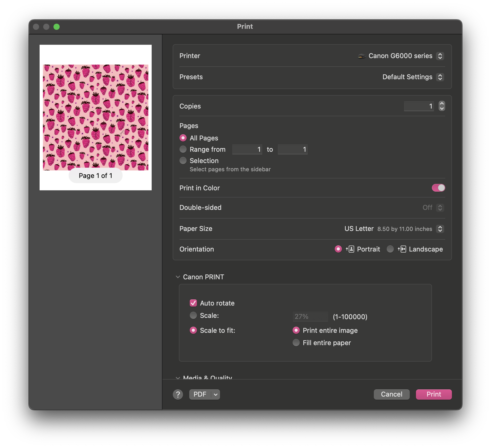Click the help question mark button

pyautogui.click(x=178, y=394)
